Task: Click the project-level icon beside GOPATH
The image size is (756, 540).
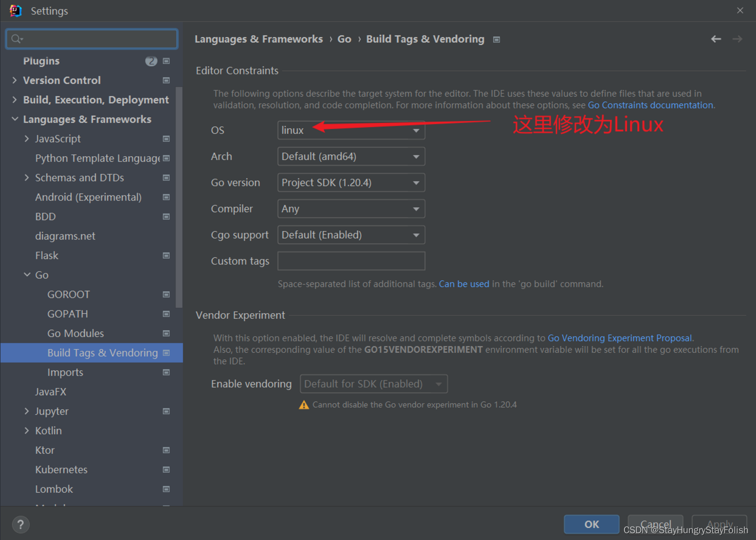Action: pyautogui.click(x=166, y=314)
